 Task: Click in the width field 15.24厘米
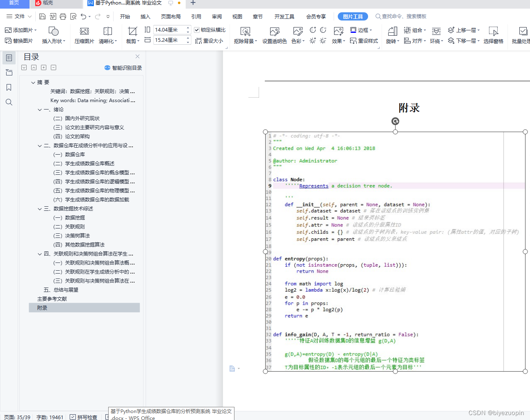click(x=169, y=40)
